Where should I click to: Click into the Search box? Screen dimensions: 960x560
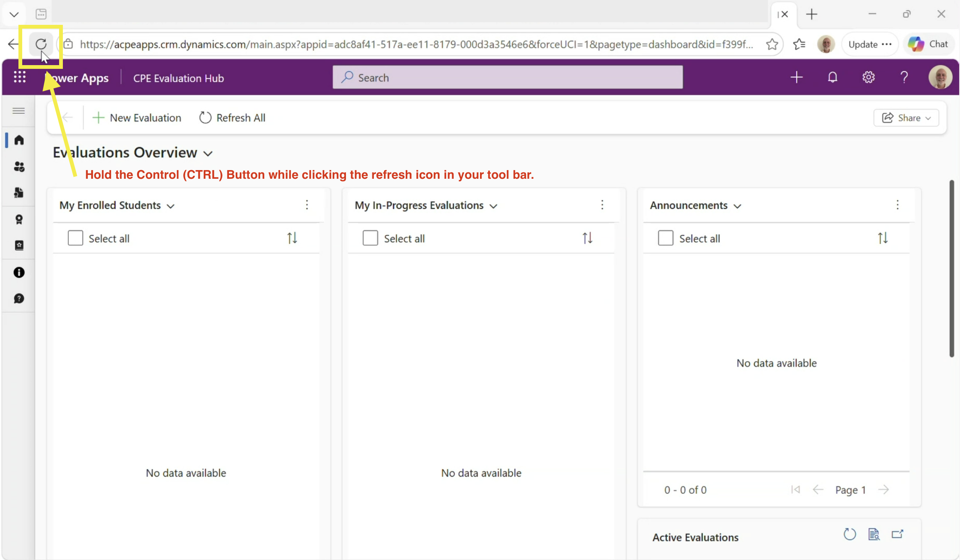507,77
